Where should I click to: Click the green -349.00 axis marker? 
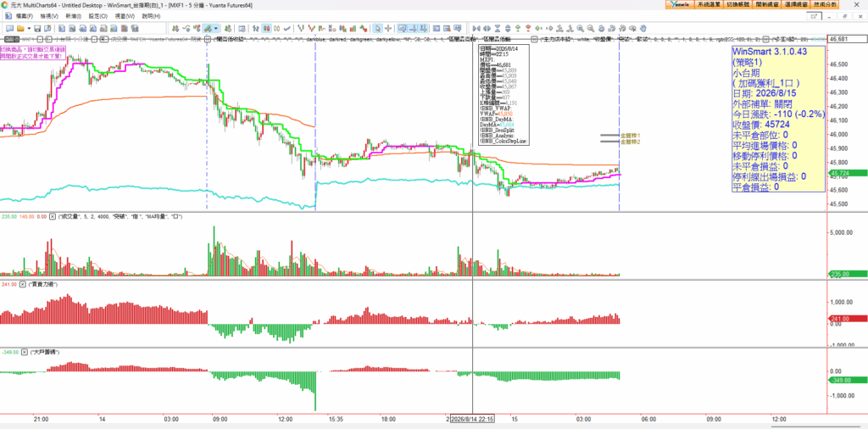point(848,380)
